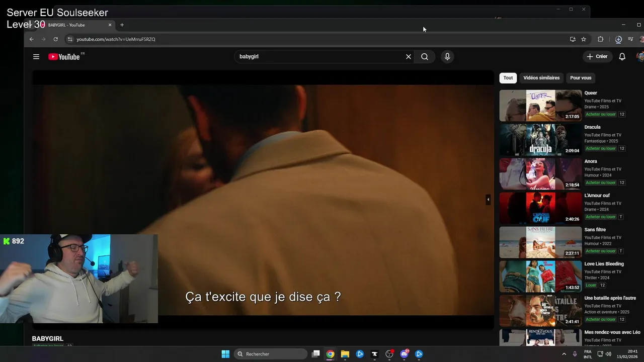Open YouTube notifications bell
The height and width of the screenshot is (362, 644).
coord(622,57)
